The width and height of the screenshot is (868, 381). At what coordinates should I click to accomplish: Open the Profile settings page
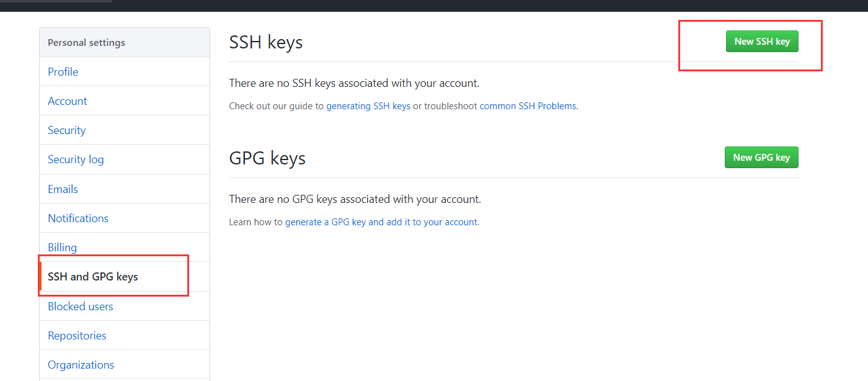[63, 72]
